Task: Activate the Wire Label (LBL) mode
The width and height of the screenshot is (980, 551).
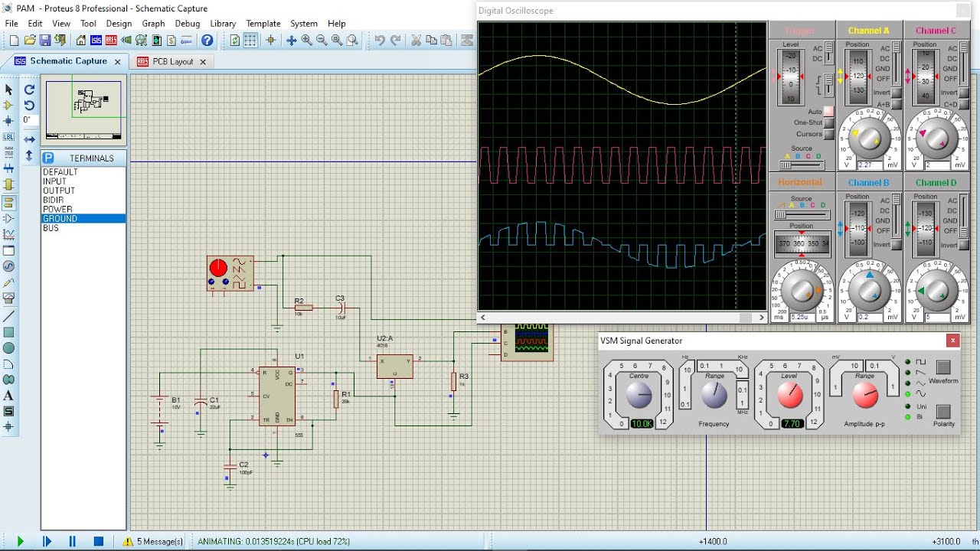Action: 8,137
